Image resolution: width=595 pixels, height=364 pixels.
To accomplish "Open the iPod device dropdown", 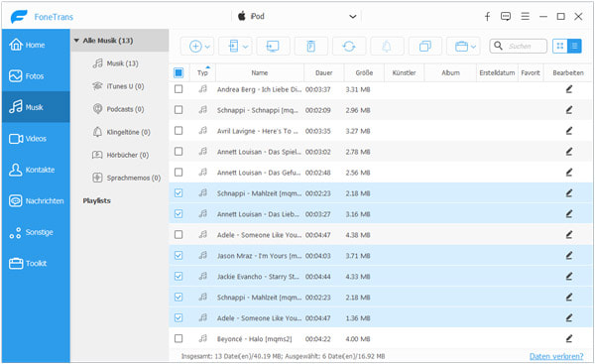I will [297, 16].
